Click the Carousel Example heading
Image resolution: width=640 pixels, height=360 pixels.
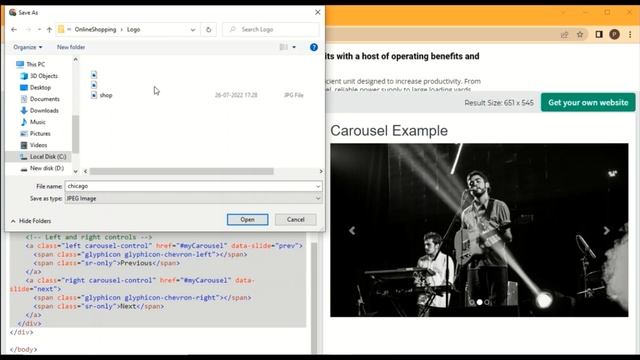coord(389,131)
